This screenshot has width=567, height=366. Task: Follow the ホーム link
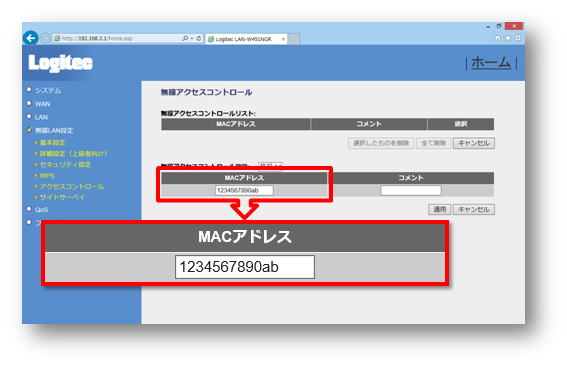click(x=491, y=63)
